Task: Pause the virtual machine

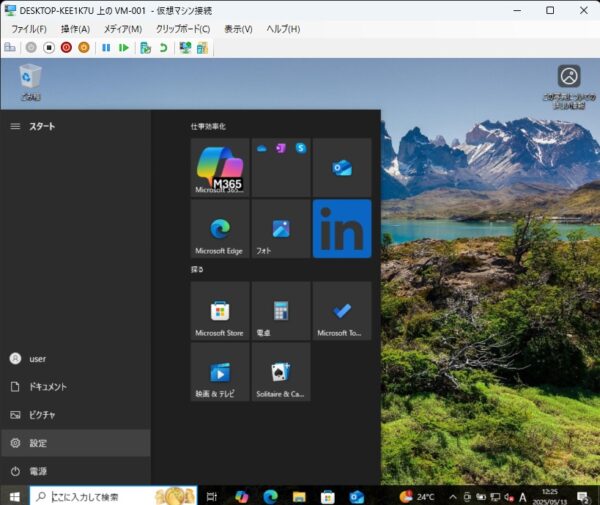Action: click(106, 47)
